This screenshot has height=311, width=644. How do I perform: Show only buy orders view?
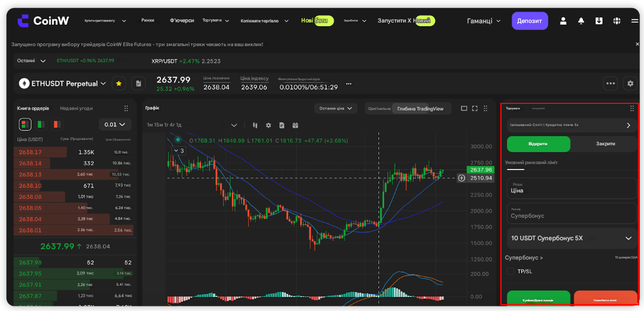pos(41,124)
